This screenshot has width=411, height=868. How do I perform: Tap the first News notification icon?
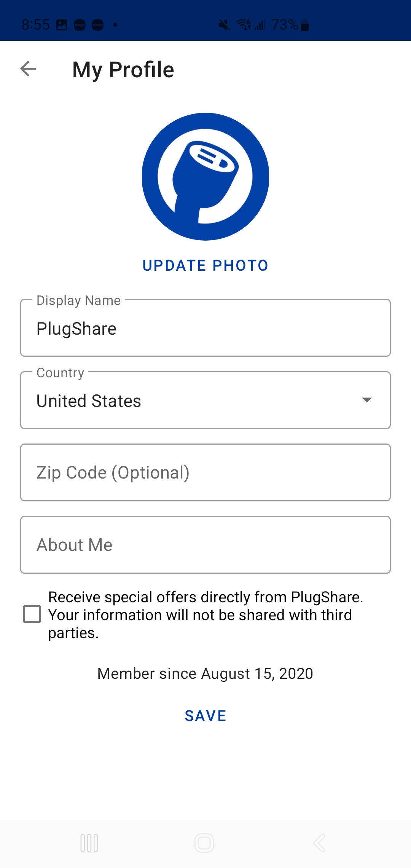pyautogui.click(x=80, y=25)
